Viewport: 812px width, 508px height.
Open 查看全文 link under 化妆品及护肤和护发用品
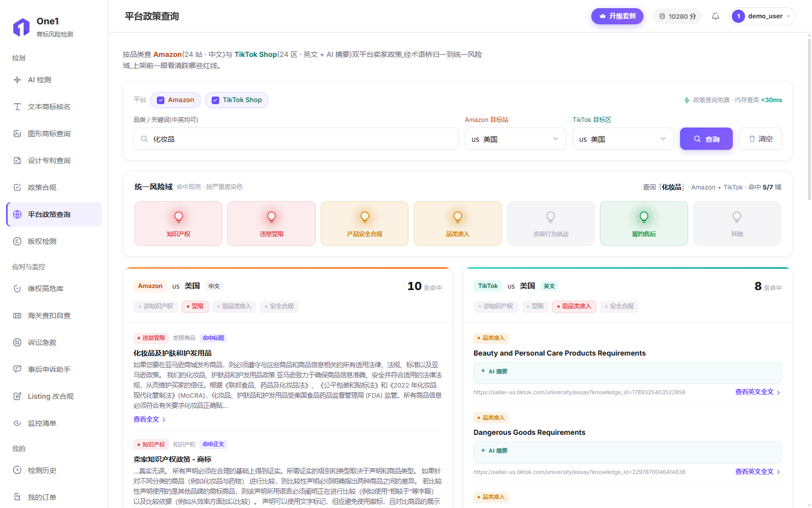click(150, 420)
